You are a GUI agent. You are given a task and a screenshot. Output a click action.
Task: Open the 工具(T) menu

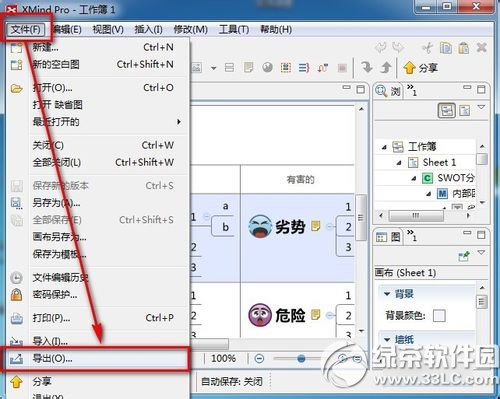234,30
